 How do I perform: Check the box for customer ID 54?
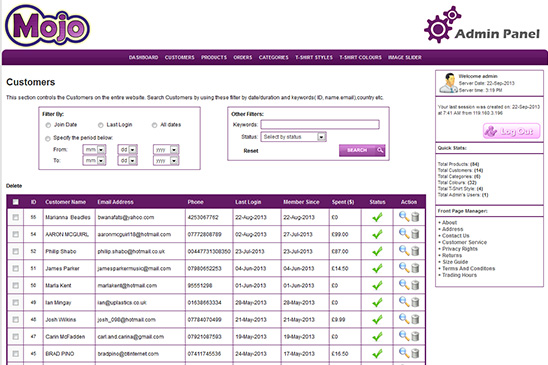(15, 234)
